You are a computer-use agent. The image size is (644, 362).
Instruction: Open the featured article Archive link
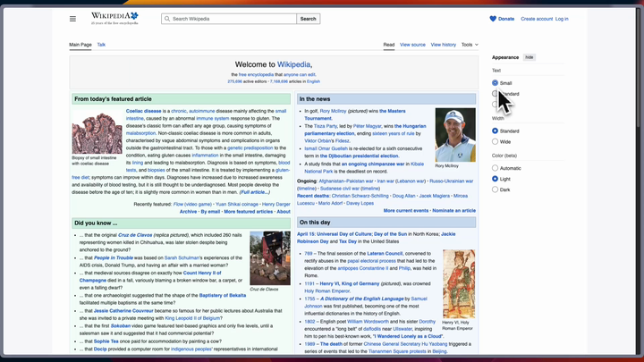tap(188, 212)
